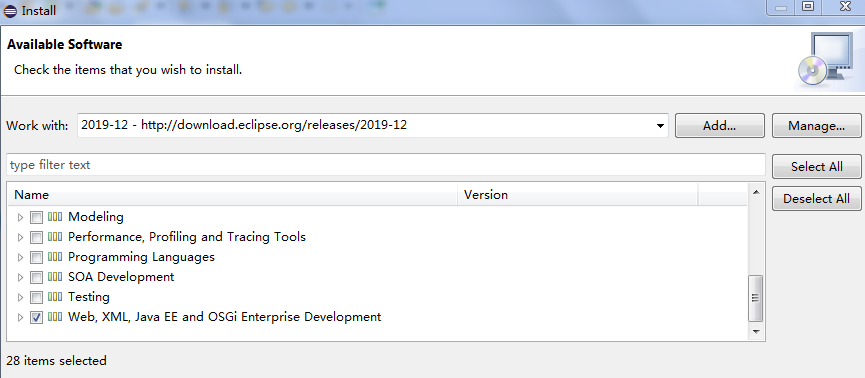Check the Programming Languages checkbox
The height and width of the screenshot is (378, 865).
tap(36, 258)
